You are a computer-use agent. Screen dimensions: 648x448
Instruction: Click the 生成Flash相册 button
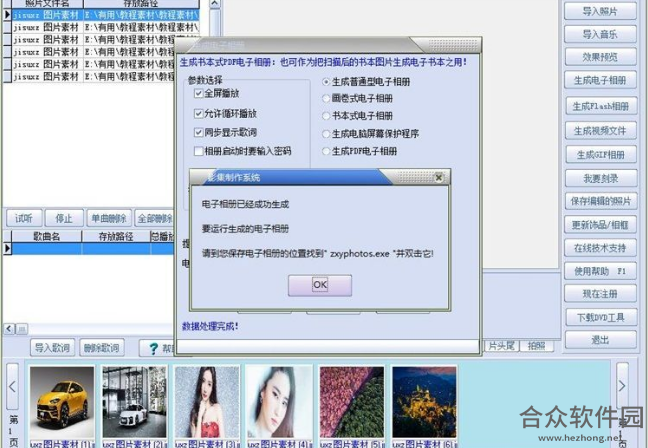(601, 106)
